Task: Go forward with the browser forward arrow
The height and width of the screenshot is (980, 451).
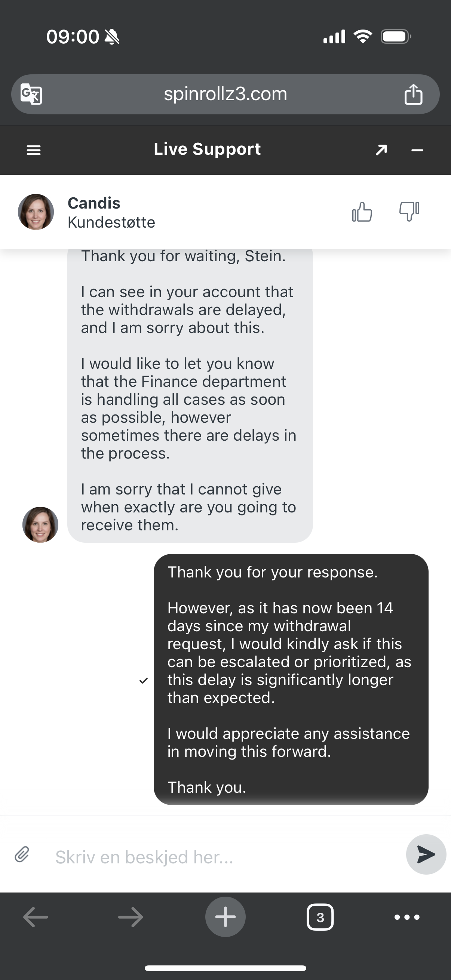Action: [131, 917]
